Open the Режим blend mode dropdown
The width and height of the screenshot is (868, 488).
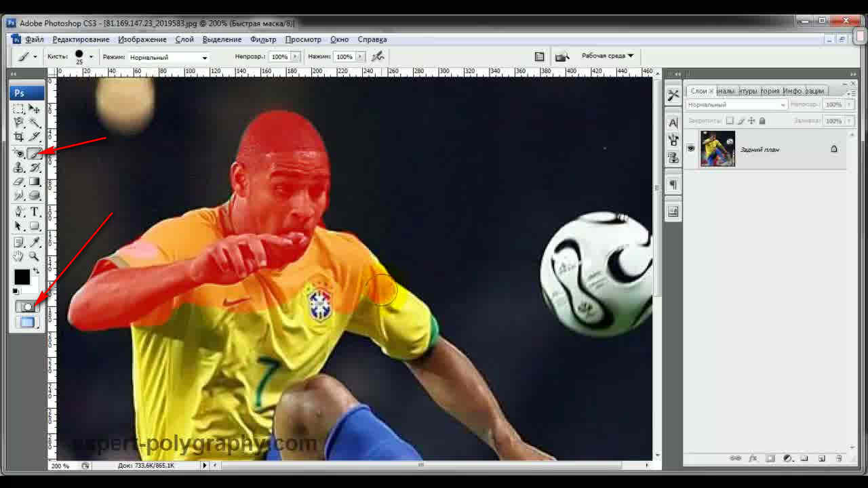point(168,58)
